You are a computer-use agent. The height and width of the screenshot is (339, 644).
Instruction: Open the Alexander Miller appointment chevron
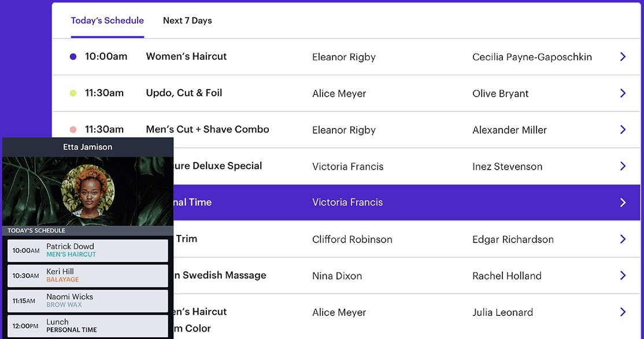623,130
